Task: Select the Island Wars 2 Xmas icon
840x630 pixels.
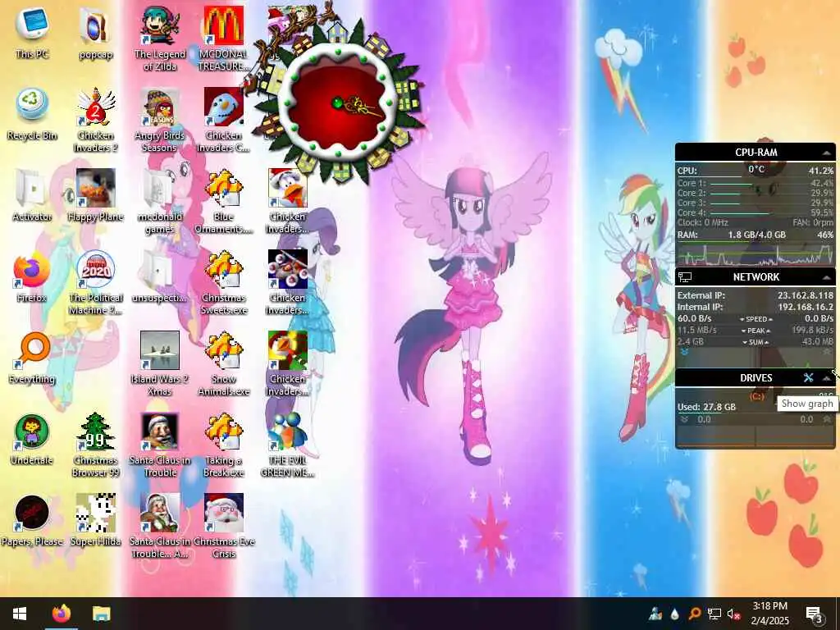Action: tap(160, 364)
